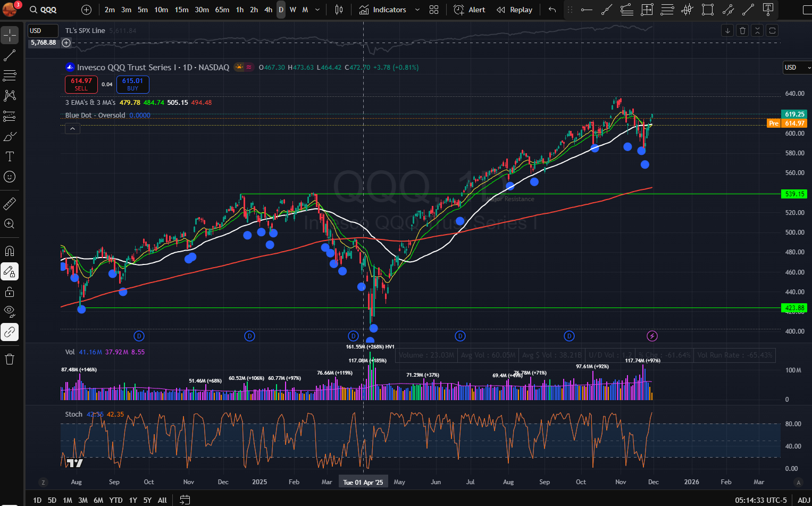
Task: Set date range to YTD
Action: pyautogui.click(x=116, y=500)
